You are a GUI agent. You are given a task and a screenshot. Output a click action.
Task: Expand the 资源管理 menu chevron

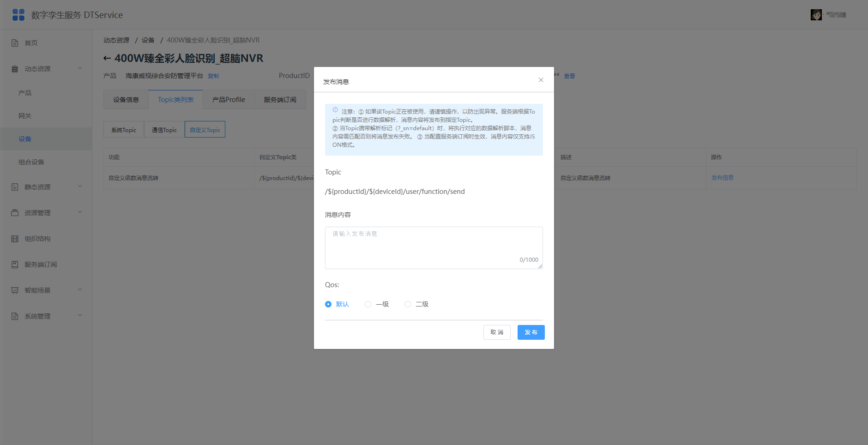(80, 212)
